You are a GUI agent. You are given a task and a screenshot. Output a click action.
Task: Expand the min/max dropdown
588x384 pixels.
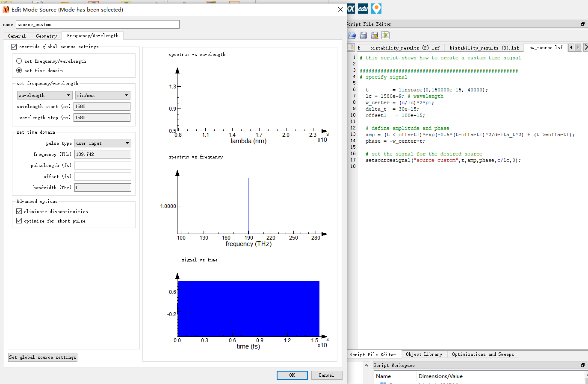[x=103, y=95]
